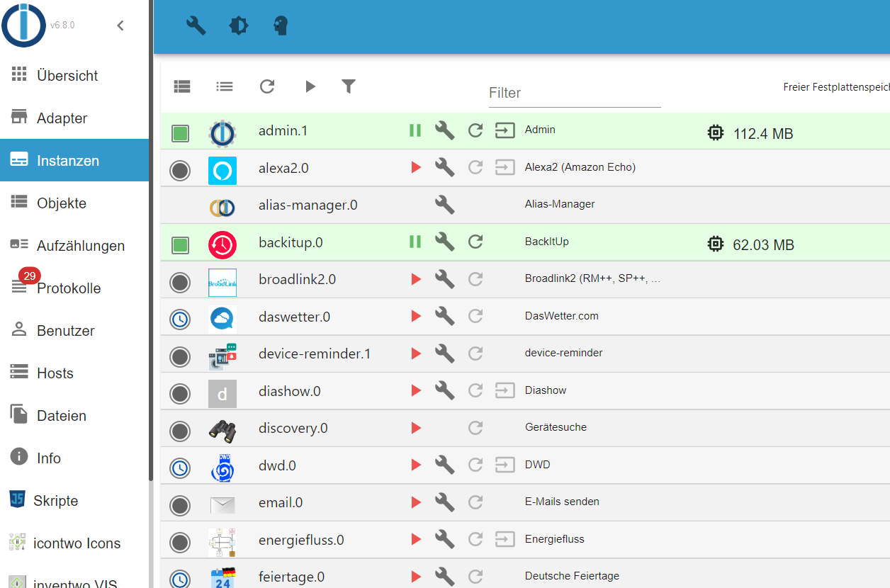Click the alexa2.0 adapter logo

222,171
